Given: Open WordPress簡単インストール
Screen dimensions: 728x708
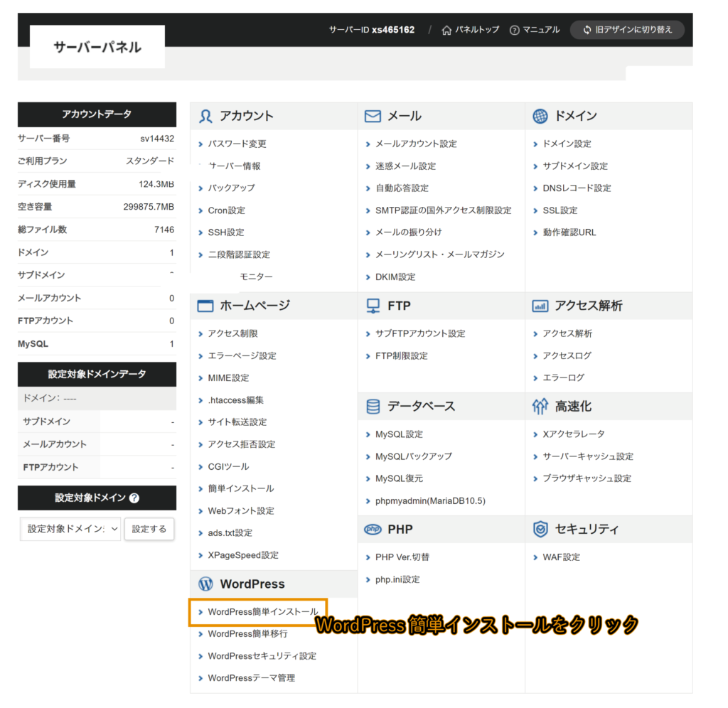Looking at the screenshot, I should [x=263, y=612].
